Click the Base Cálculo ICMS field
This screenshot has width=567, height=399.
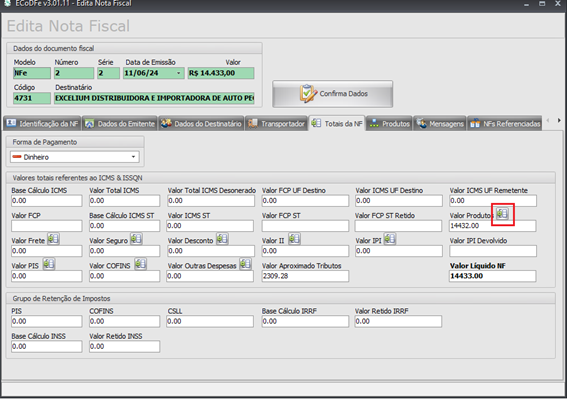[47, 201]
